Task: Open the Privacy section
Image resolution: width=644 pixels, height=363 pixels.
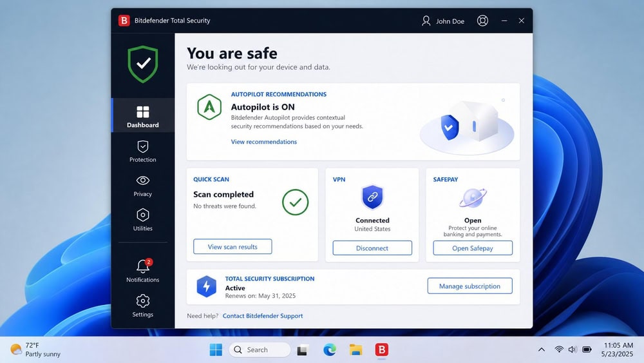Action: point(143,186)
